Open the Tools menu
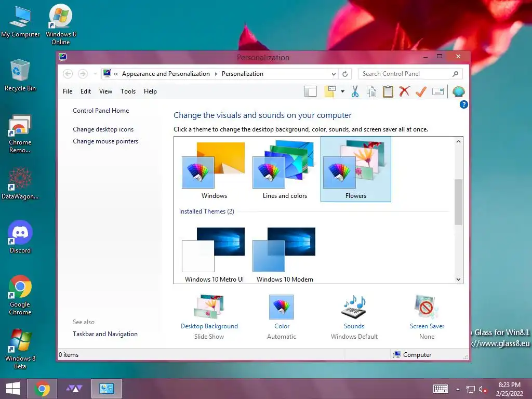Viewport: 532px width, 399px height. point(128,91)
